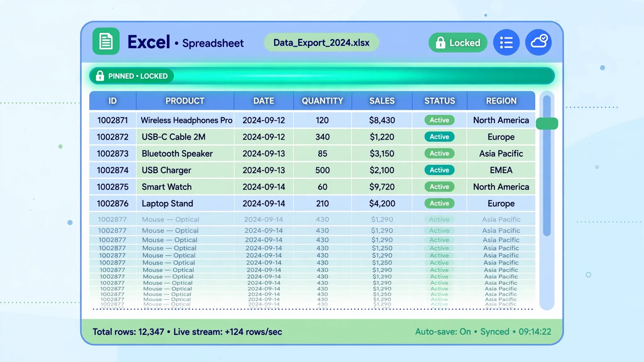Click the green vertical scrollbar handle
The height and width of the screenshot is (362, 644).
(547, 123)
